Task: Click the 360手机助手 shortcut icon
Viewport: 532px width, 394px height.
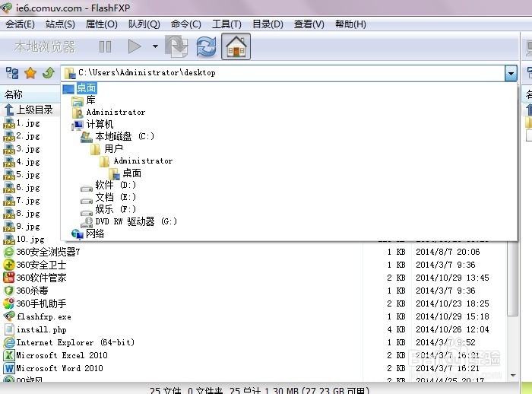Action: [x=9, y=303]
